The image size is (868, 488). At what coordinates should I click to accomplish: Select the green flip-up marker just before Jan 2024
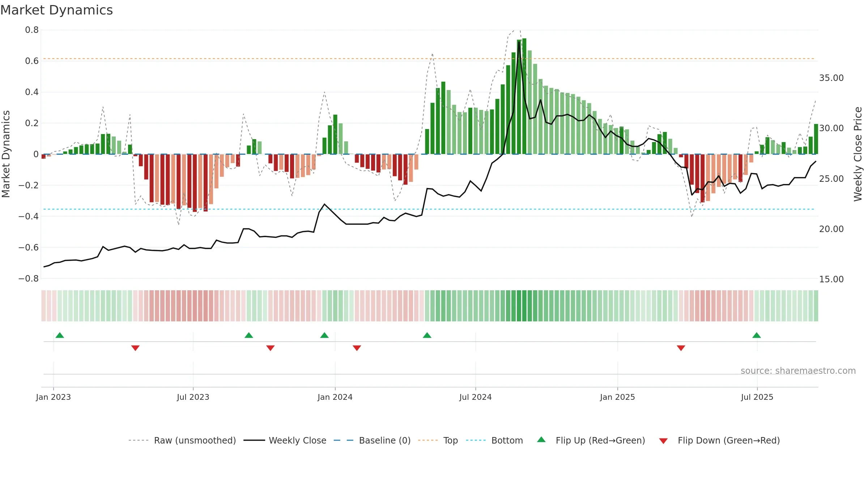324,335
